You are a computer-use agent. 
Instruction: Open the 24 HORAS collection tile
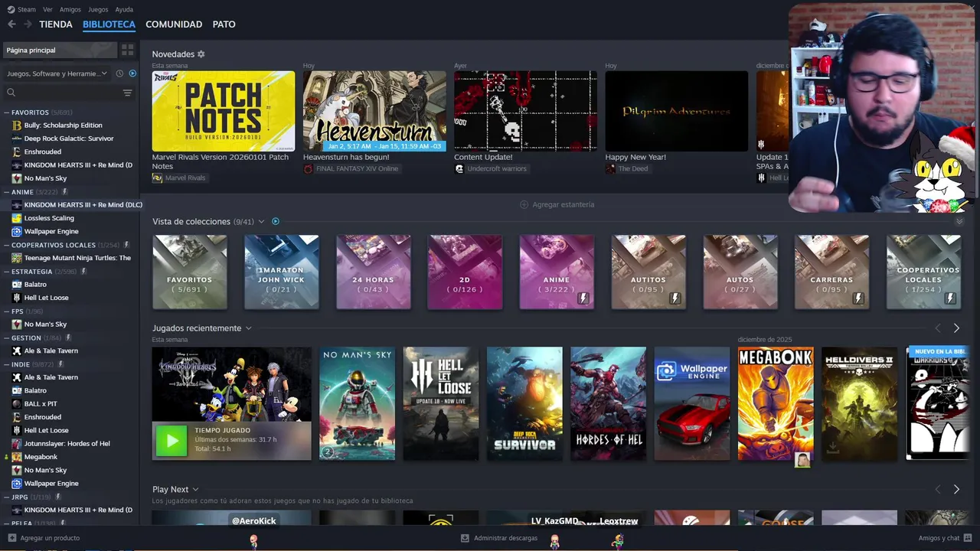coord(373,272)
